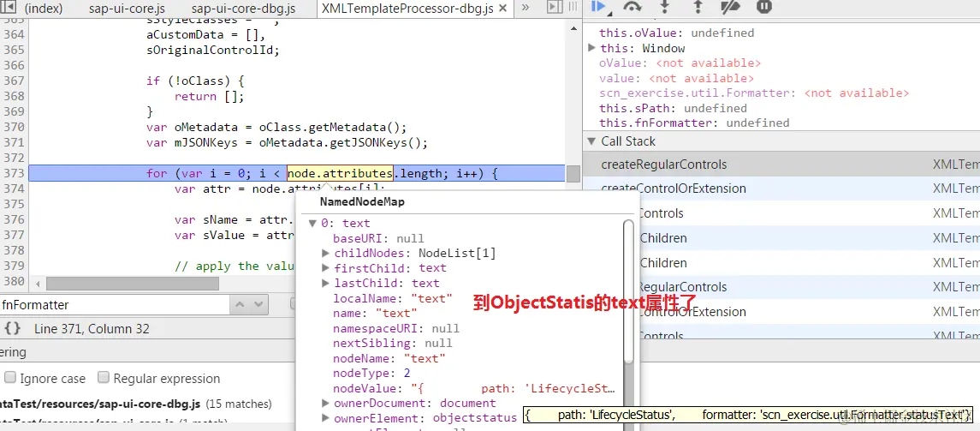980x431 pixels.
Task: Pause on exceptions button
Action: 763,6
